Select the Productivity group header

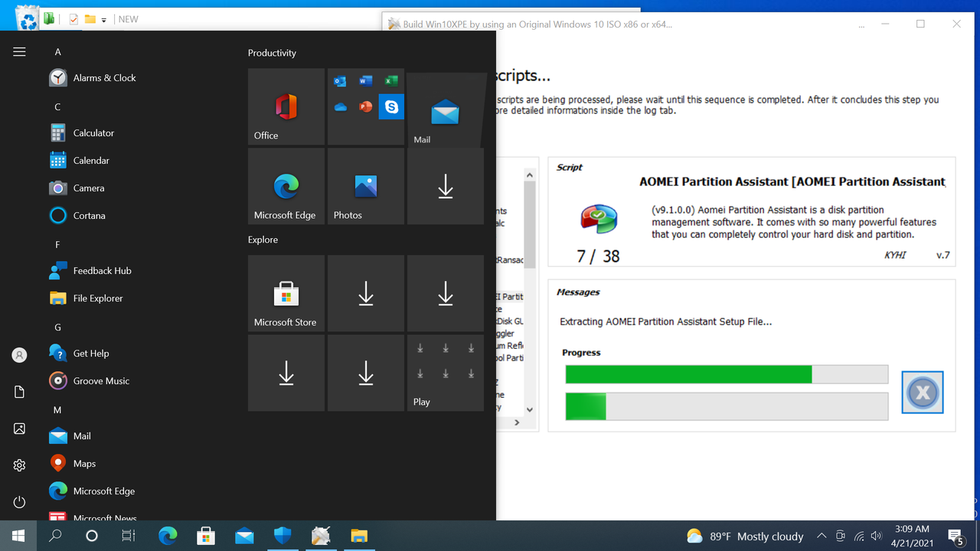point(272,53)
